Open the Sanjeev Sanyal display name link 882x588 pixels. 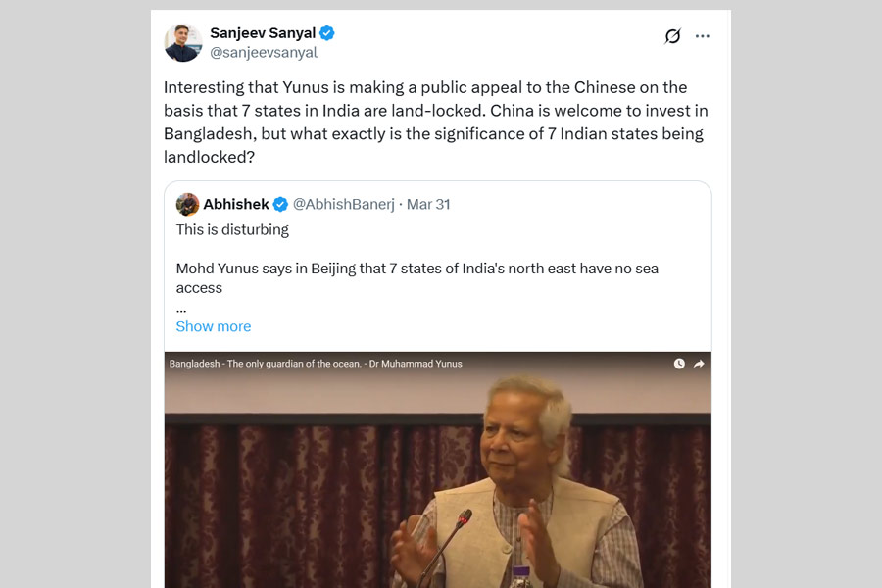[263, 33]
